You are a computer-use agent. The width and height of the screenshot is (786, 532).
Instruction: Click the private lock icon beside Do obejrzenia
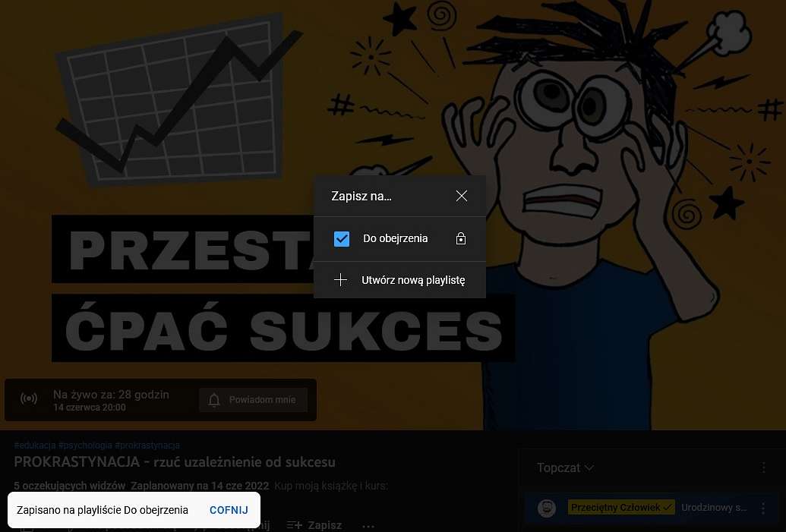(x=461, y=238)
